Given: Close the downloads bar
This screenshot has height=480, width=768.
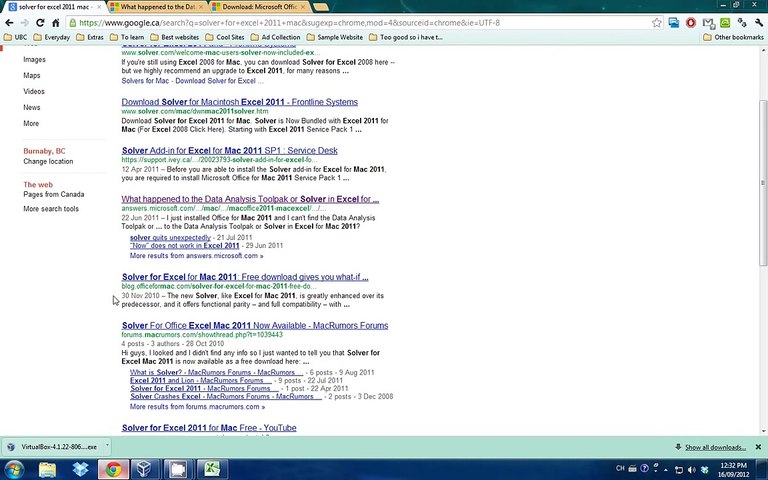Looking at the screenshot, I should tap(758, 447).
